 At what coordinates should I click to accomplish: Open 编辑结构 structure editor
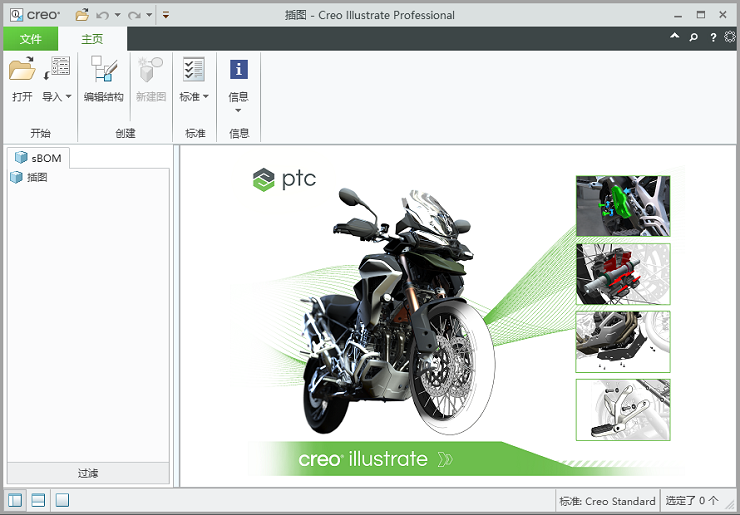coord(103,78)
